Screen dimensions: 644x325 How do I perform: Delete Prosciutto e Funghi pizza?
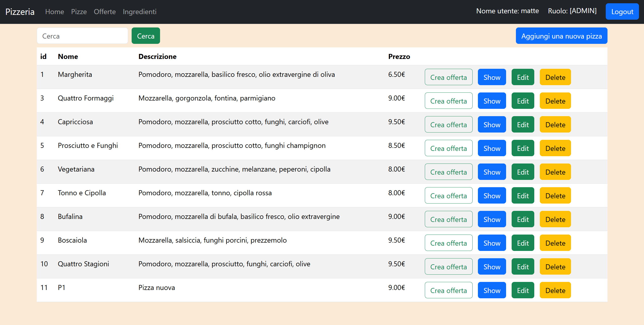(555, 148)
